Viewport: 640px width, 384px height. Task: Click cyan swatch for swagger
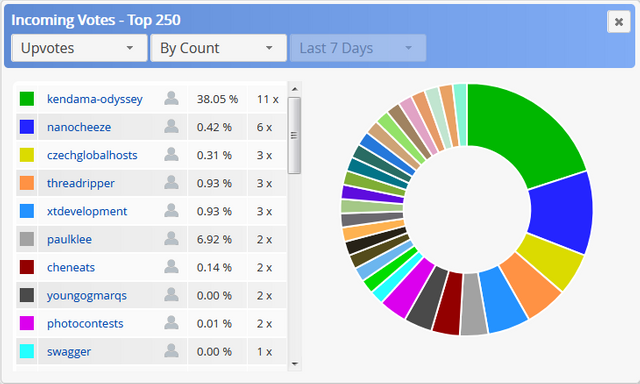point(27,351)
